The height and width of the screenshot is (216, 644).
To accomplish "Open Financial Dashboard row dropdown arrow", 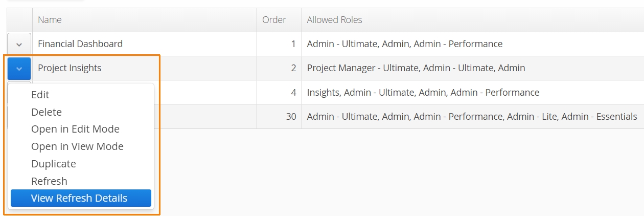I will [x=19, y=44].
